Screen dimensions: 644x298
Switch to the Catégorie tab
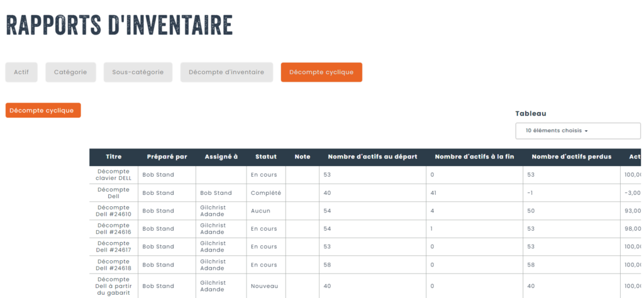(70, 72)
